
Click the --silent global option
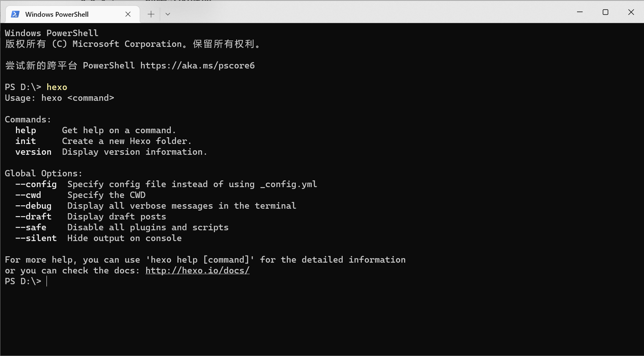coord(36,238)
